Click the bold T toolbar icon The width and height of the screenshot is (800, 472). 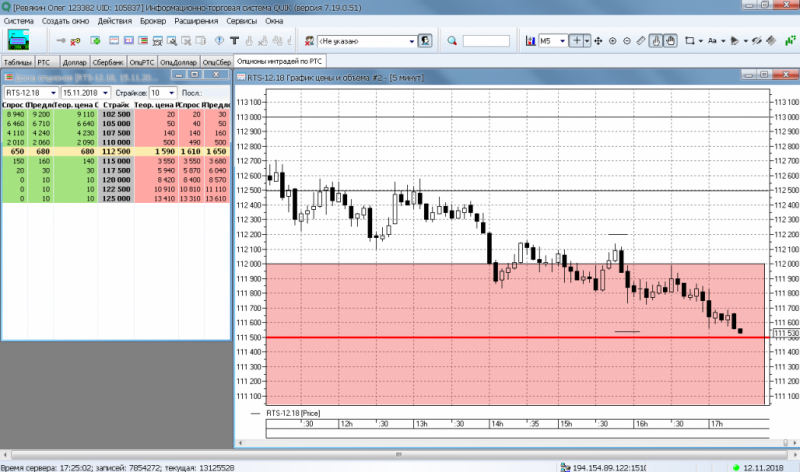click(234, 41)
